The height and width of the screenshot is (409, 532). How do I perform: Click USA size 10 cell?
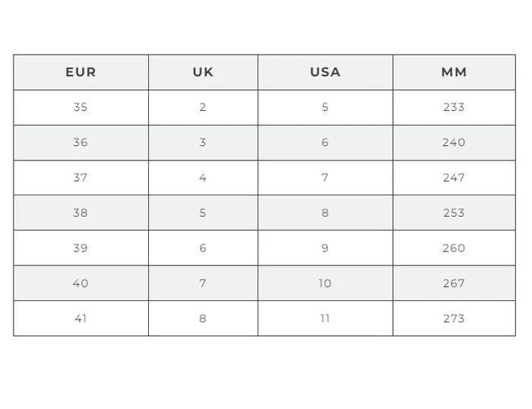click(x=325, y=284)
